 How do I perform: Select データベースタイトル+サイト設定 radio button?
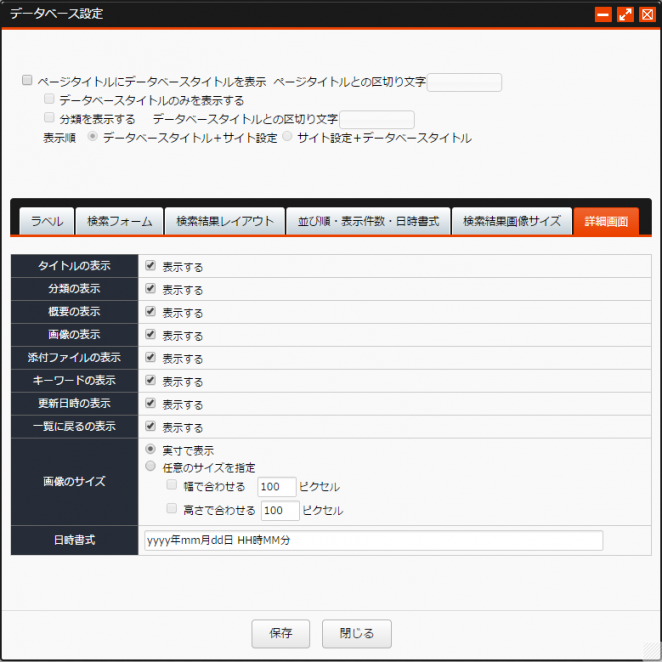coord(92,136)
